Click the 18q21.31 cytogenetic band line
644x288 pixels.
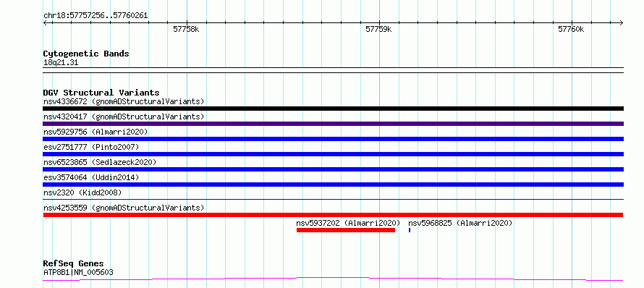[333, 70]
